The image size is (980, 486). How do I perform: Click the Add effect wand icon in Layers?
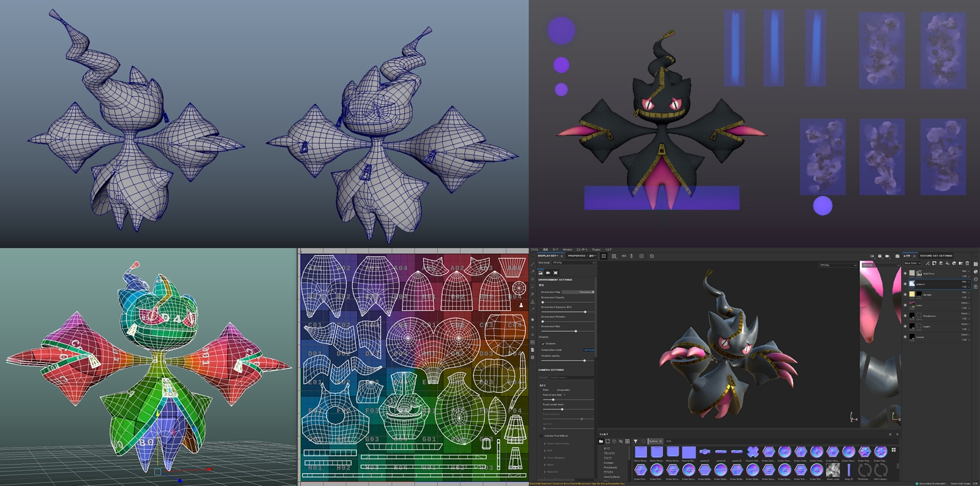[x=927, y=264]
